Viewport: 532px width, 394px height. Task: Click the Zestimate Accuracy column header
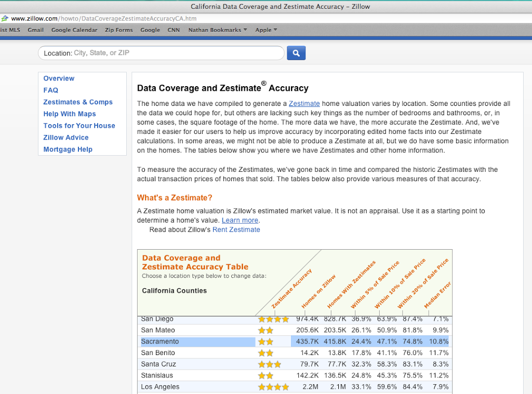point(291,289)
